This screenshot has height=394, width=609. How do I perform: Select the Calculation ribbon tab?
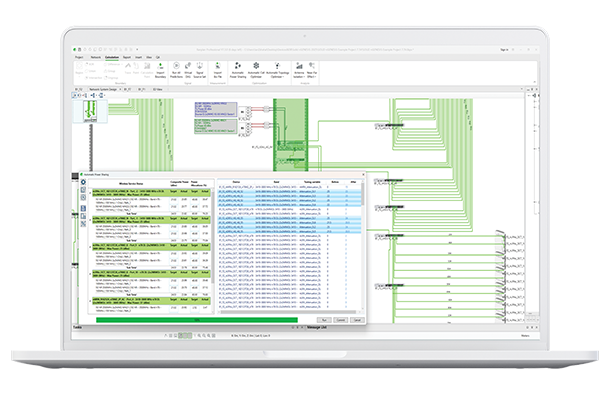click(x=112, y=57)
